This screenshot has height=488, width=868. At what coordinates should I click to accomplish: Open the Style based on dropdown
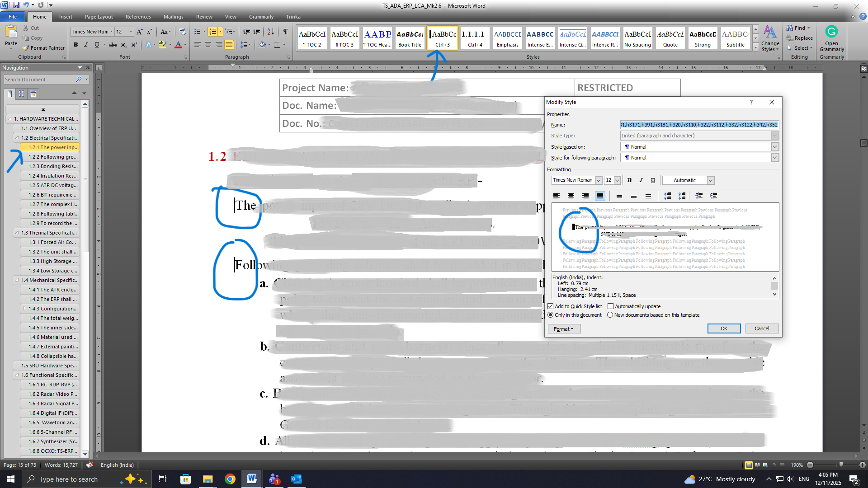774,147
